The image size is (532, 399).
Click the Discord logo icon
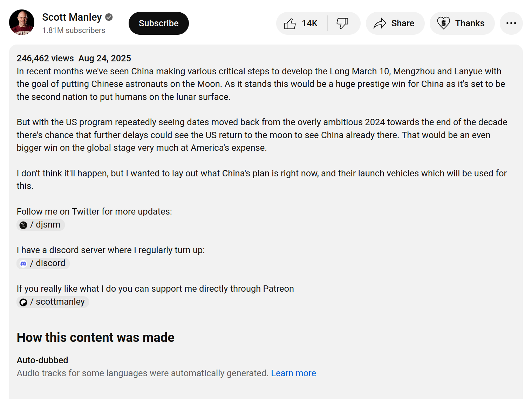click(23, 264)
